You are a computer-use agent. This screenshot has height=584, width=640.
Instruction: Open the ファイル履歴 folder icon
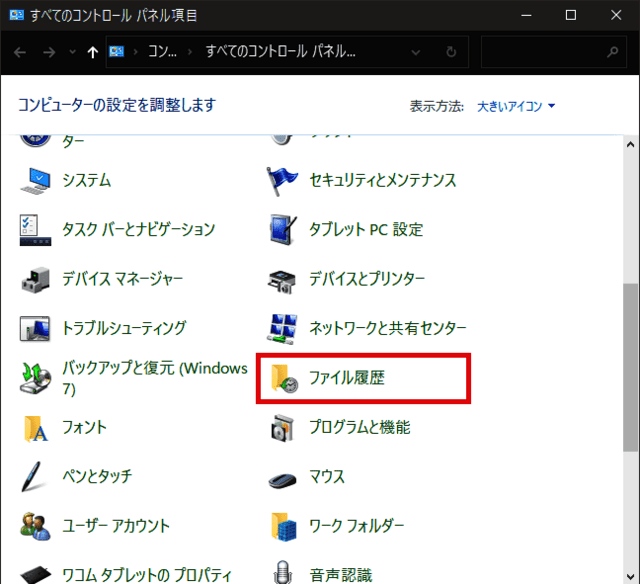(283, 379)
